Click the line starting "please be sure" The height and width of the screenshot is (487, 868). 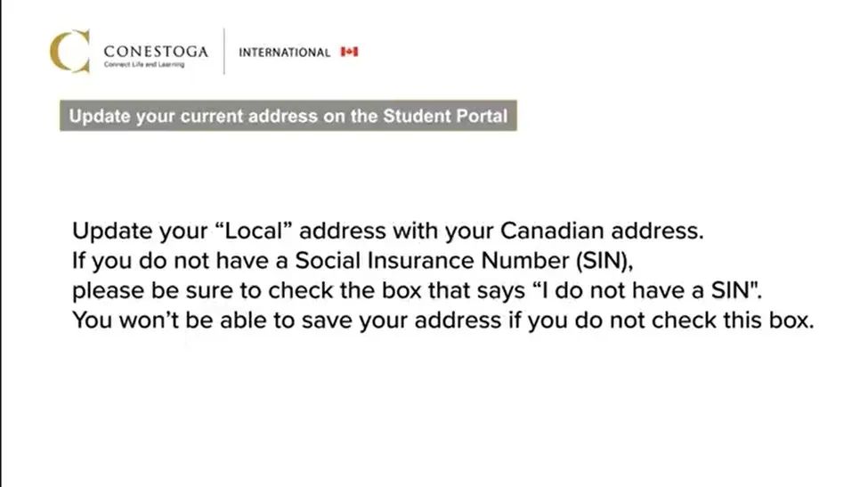click(417, 291)
